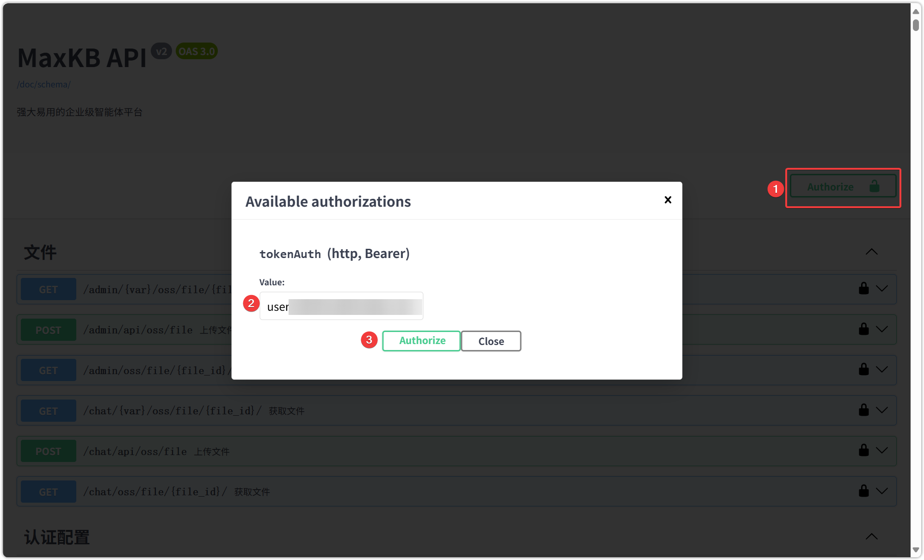The image size is (924, 560).
Task: Click lock icon on GET /chat/oss/file/{file_id} row
Action: click(x=863, y=491)
